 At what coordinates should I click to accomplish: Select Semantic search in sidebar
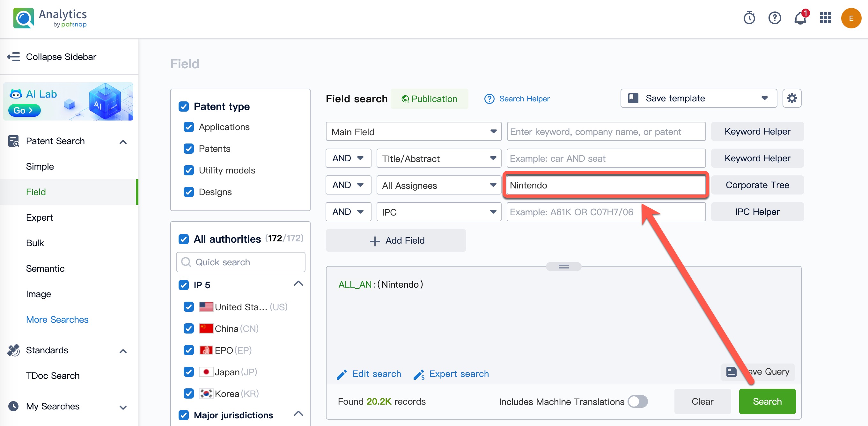(x=45, y=268)
